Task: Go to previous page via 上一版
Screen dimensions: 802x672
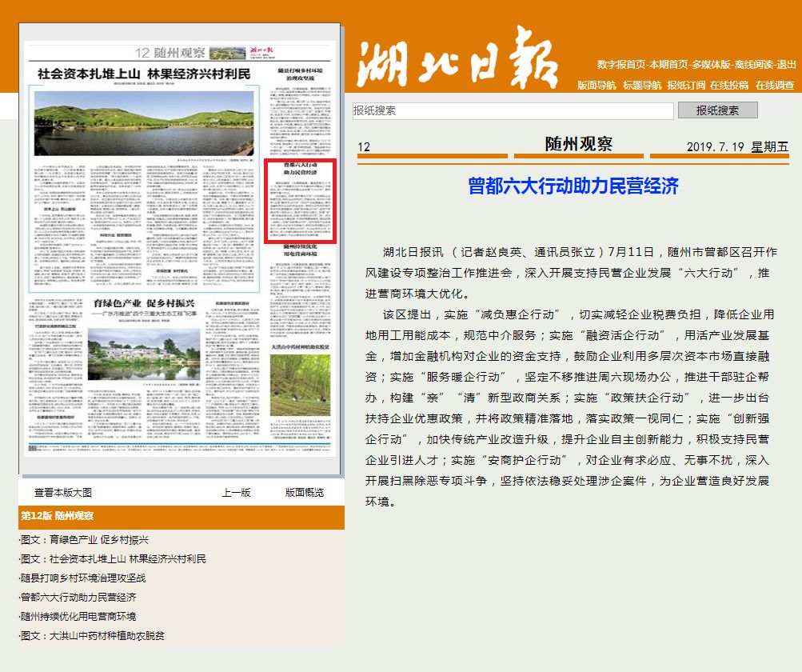Action: (236, 493)
